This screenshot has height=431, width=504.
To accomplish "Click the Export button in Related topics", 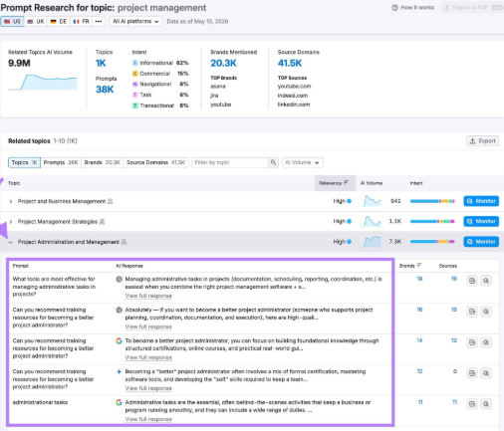I will [482, 141].
